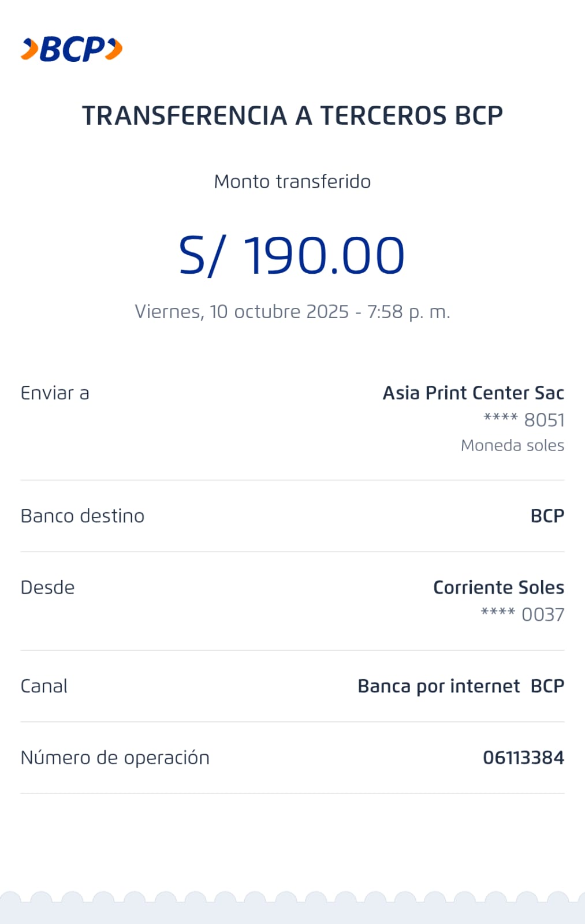Viewport: 585px width, 924px height.
Task: Click the 'TRANSFERENCIA A TERCEROS BCP' heading
Action: tap(292, 115)
